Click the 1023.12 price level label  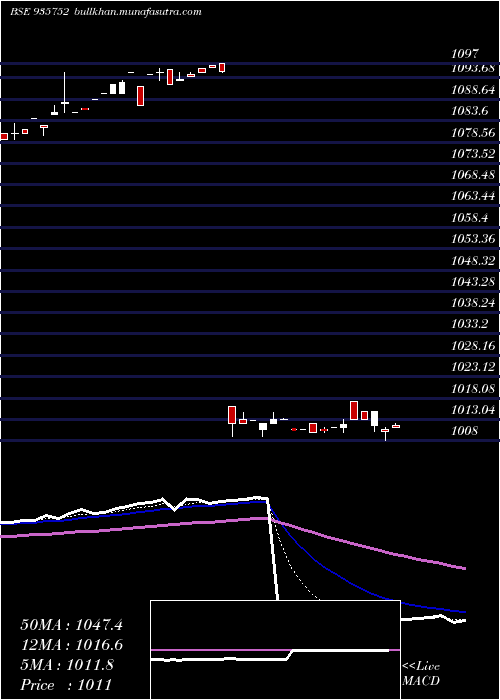point(473,367)
